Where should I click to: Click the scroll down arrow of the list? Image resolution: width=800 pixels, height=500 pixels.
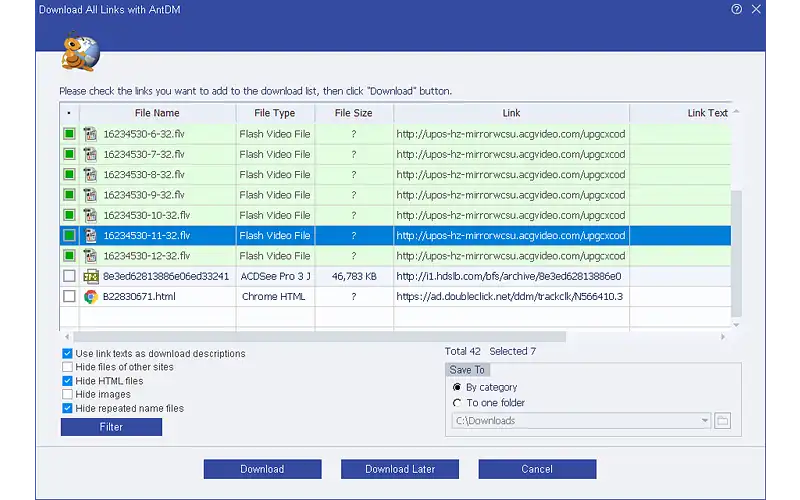pyautogui.click(x=736, y=325)
